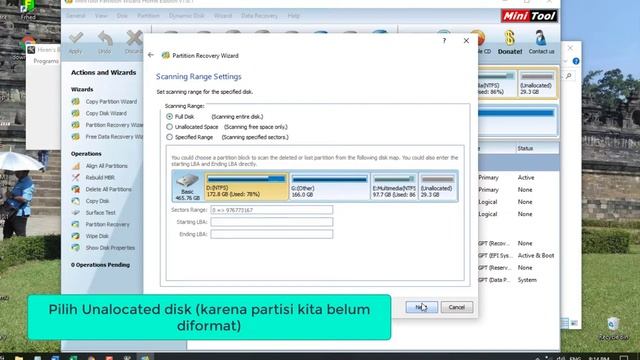Launch Copy Partition Wizard from sidebar
The image size is (640, 360).
(111, 102)
